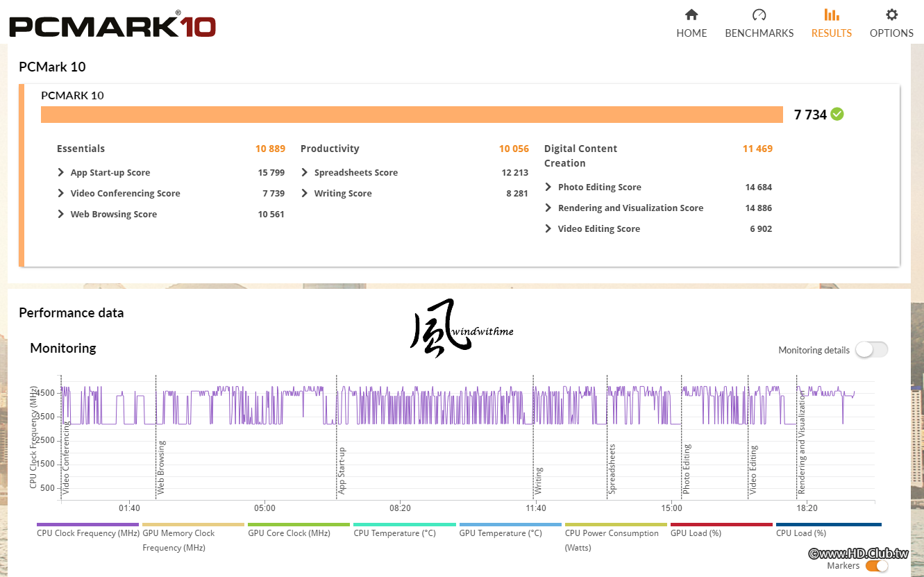Viewport: 924px width, 577px height.
Task: Toggle CPU Power Consumption legend swatch
Action: (616, 524)
